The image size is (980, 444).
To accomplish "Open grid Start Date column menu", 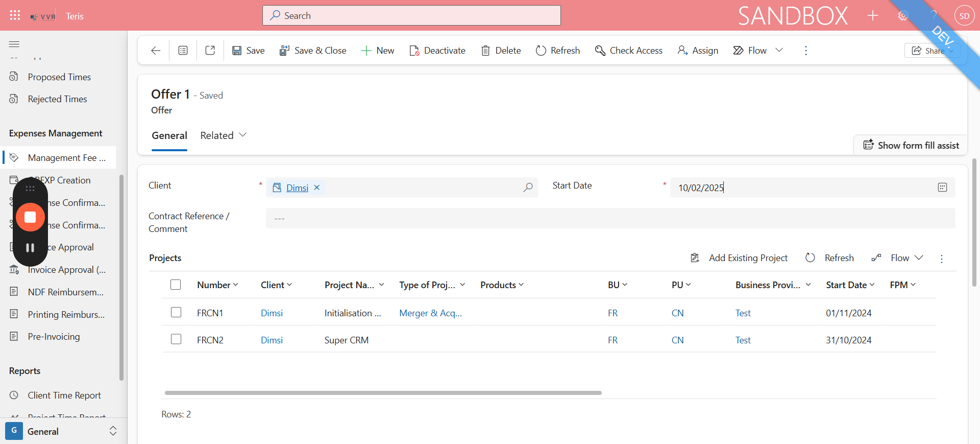I will 850,285.
